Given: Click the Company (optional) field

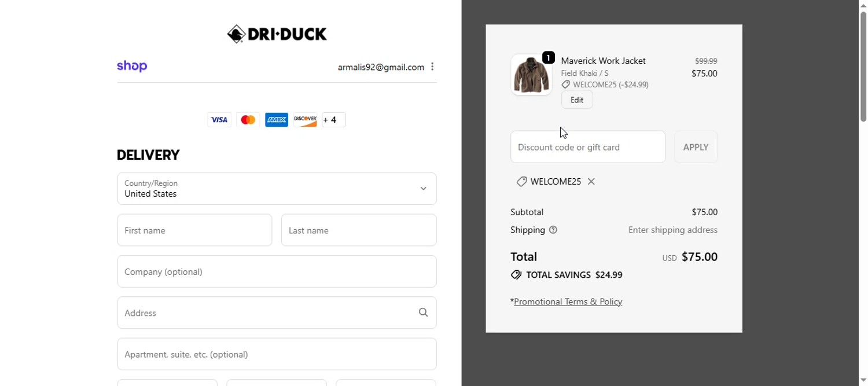Looking at the screenshot, I should point(277,271).
